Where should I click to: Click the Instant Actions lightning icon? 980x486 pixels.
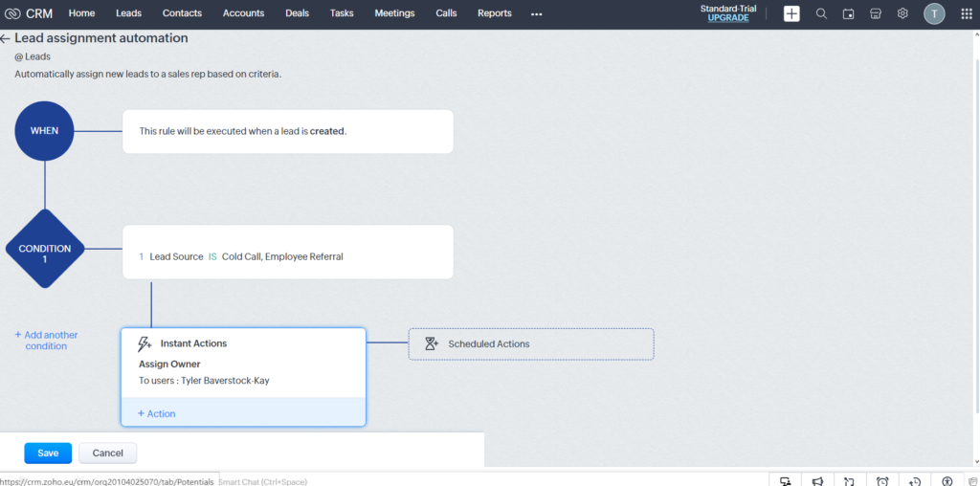[145, 343]
